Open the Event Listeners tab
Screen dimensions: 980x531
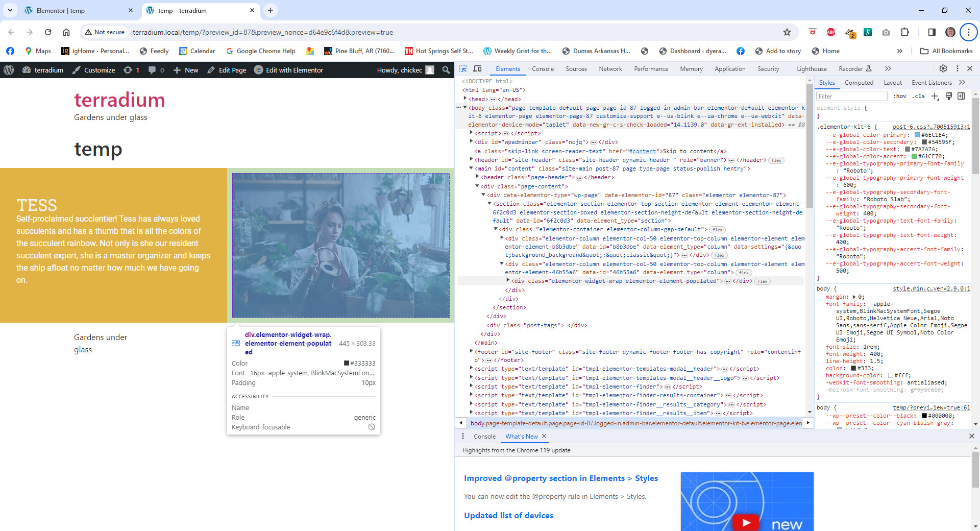pyautogui.click(x=932, y=83)
